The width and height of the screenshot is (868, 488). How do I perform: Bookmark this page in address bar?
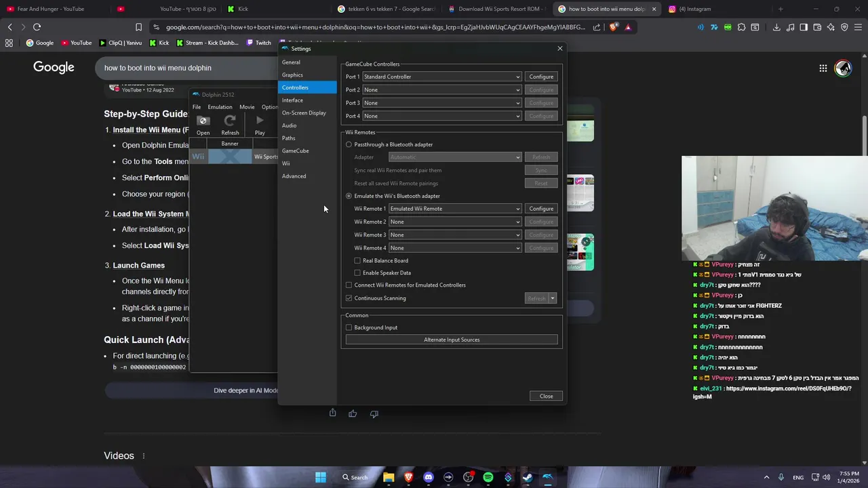[x=138, y=27]
